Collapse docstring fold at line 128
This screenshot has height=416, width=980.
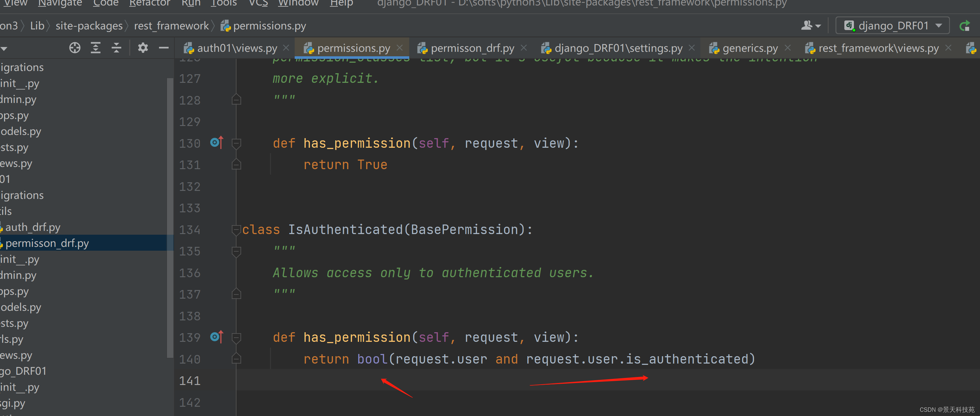click(236, 100)
